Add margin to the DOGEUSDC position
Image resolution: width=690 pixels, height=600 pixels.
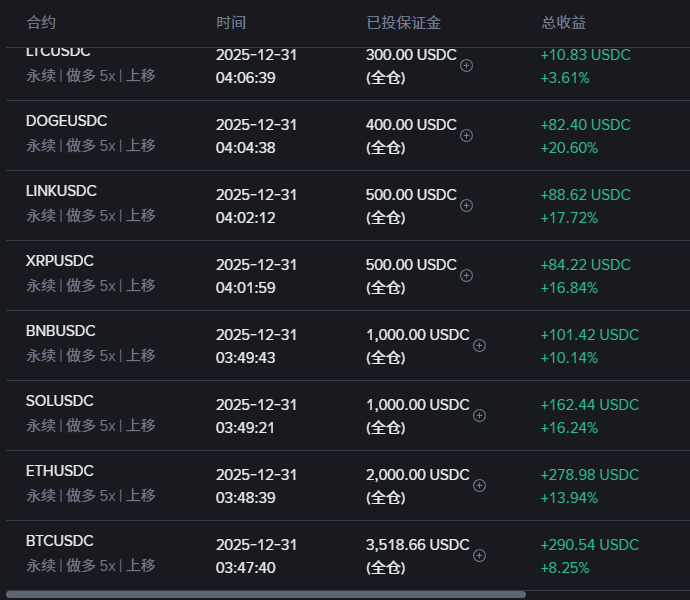[466, 135]
